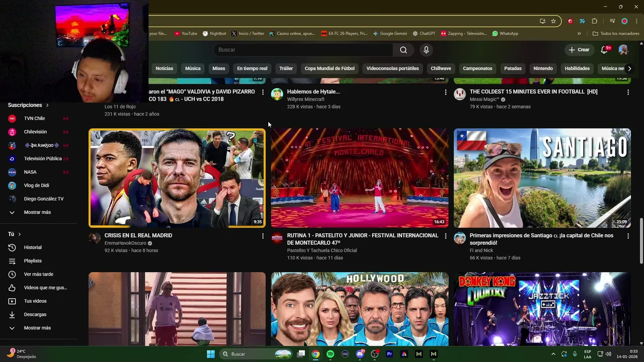Open Chrome three-dot menu
This screenshot has width=644, height=362.
point(636,21)
